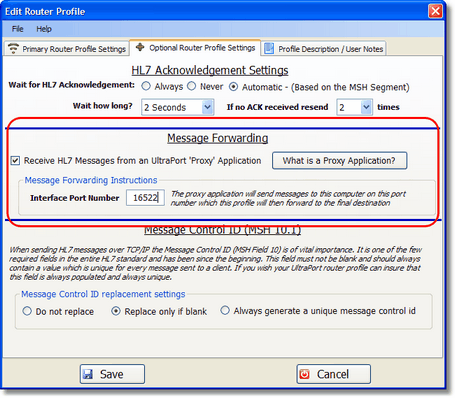This screenshot has width=455, height=398.
Task: Click the Message Control ID replacement settings label
Action: (103, 294)
